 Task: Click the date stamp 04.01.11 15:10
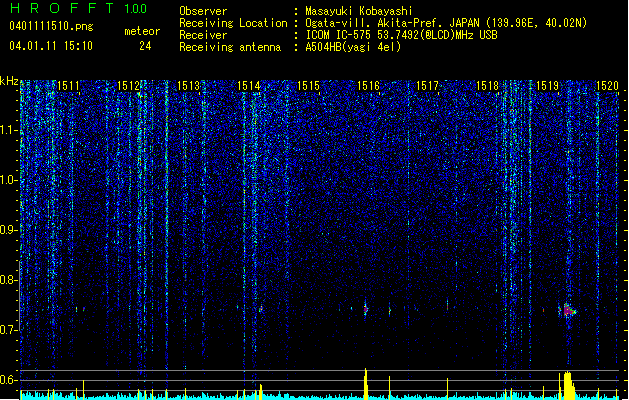[51, 46]
